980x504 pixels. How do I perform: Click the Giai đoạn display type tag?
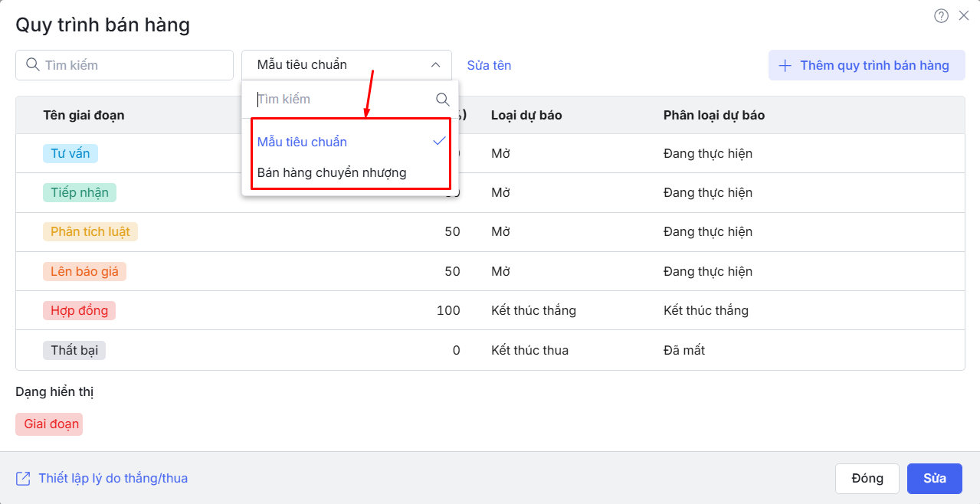click(51, 424)
